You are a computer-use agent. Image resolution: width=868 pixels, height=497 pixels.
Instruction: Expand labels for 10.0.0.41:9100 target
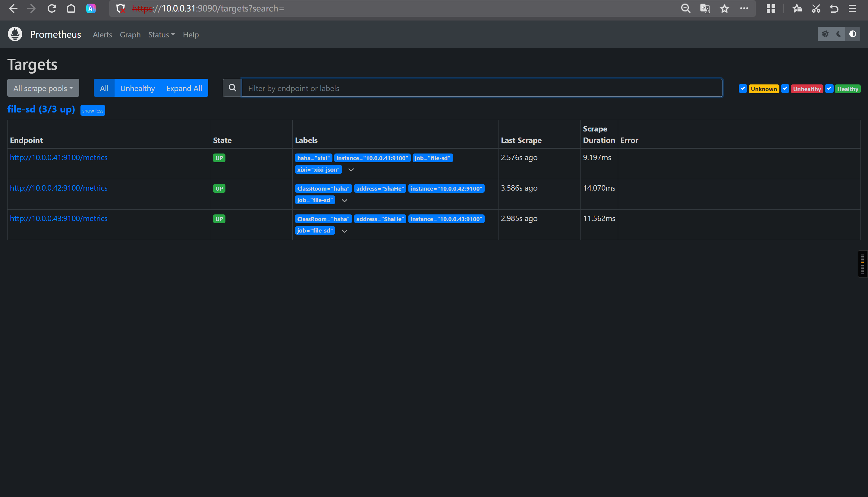pyautogui.click(x=351, y=170)
